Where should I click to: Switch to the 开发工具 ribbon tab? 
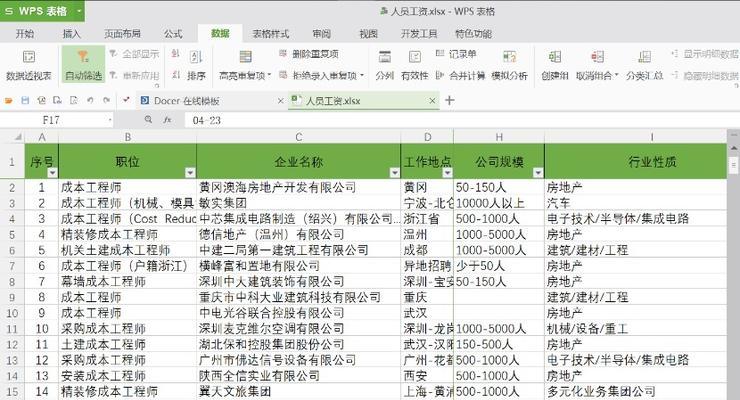click(419, 33)
